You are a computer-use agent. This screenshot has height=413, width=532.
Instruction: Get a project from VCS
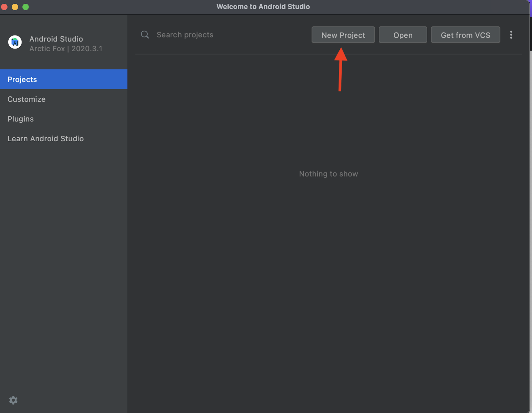point(465,35)
